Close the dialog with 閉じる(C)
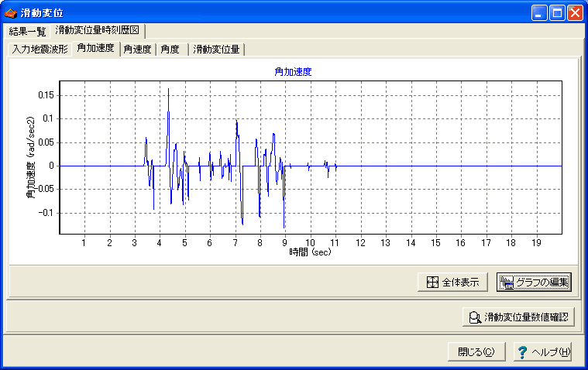This screenshot has height=370, width=588. pos(476,352)
